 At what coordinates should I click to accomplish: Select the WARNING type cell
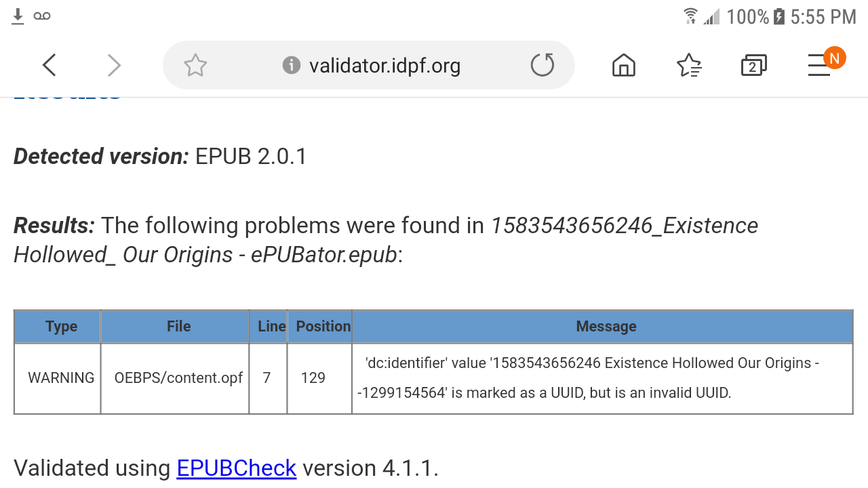point(61,378)
